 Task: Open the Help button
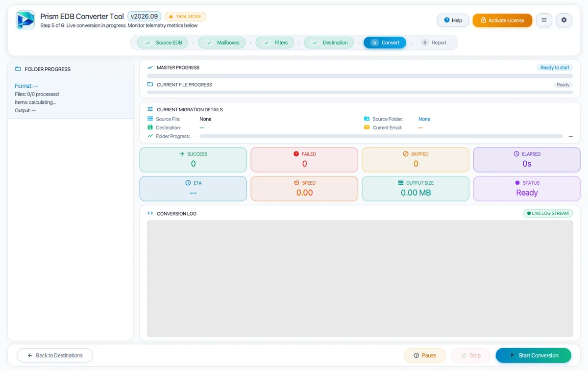pos(453,20)
